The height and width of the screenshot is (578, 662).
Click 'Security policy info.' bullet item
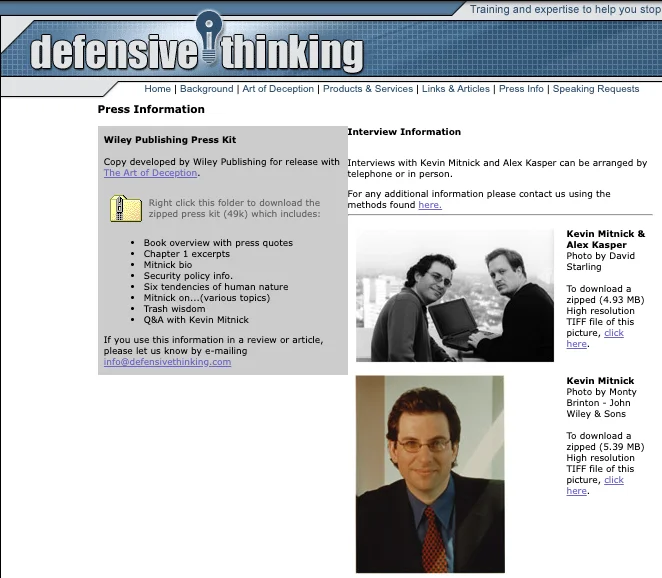(188, 276)
